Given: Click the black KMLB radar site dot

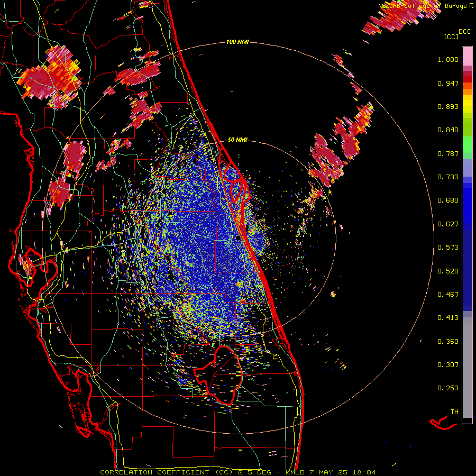Looking at the screenshot, I should (x=238, y=239).
